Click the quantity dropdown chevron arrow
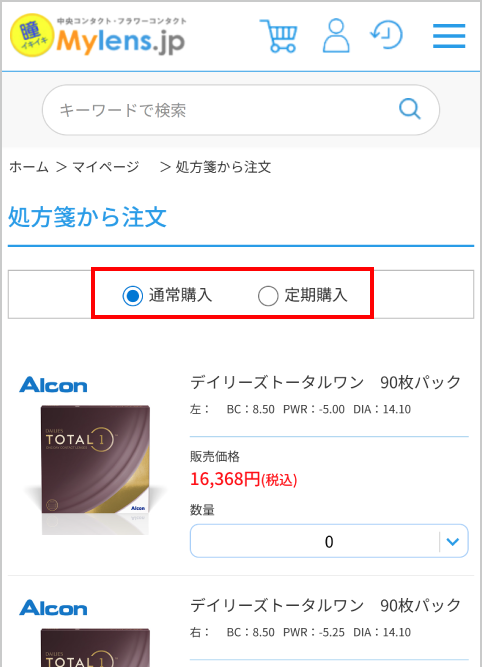This screenshot has height=667, width=482. click(x=453, y=542)
